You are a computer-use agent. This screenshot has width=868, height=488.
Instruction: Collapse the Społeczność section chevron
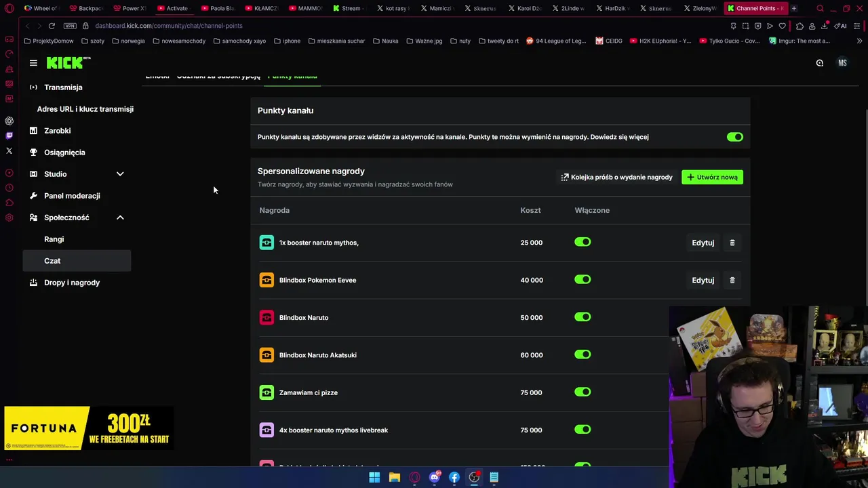pyautogui.click(x=120, y=218)
